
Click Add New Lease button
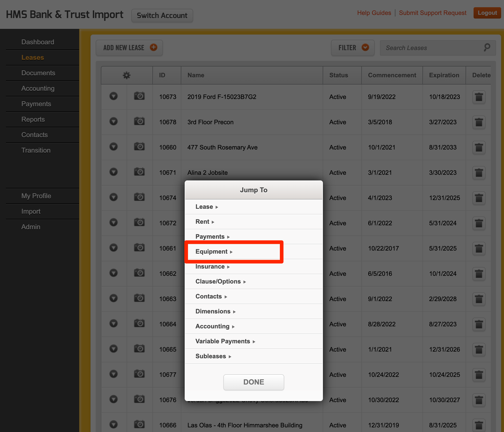tap(129, 48)
